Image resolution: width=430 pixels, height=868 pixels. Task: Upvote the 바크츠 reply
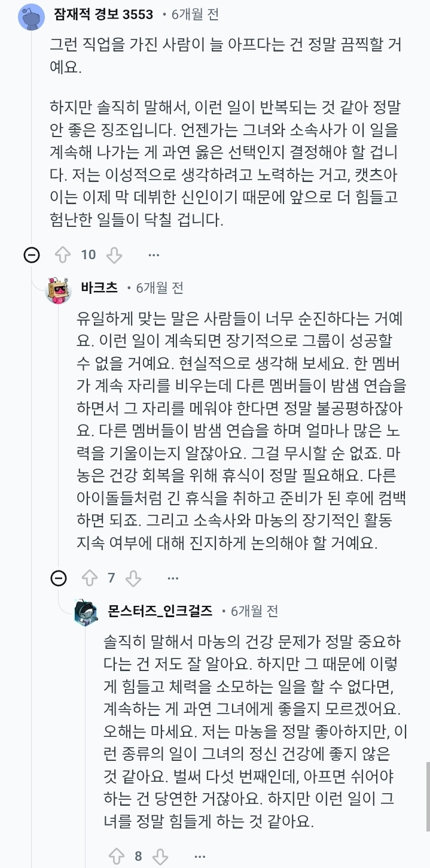click(89, 578)
